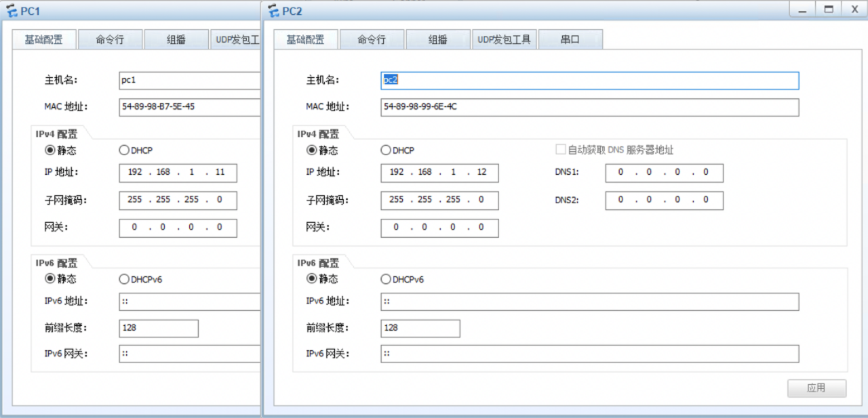Viewport: 868px width, 418px height.
Task: Open UDP发包工具 tab in PC2
Action: click(504, 40)
